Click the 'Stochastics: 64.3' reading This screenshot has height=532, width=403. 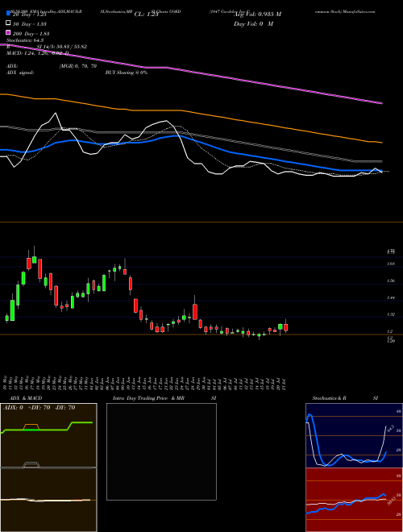[25, 40]
